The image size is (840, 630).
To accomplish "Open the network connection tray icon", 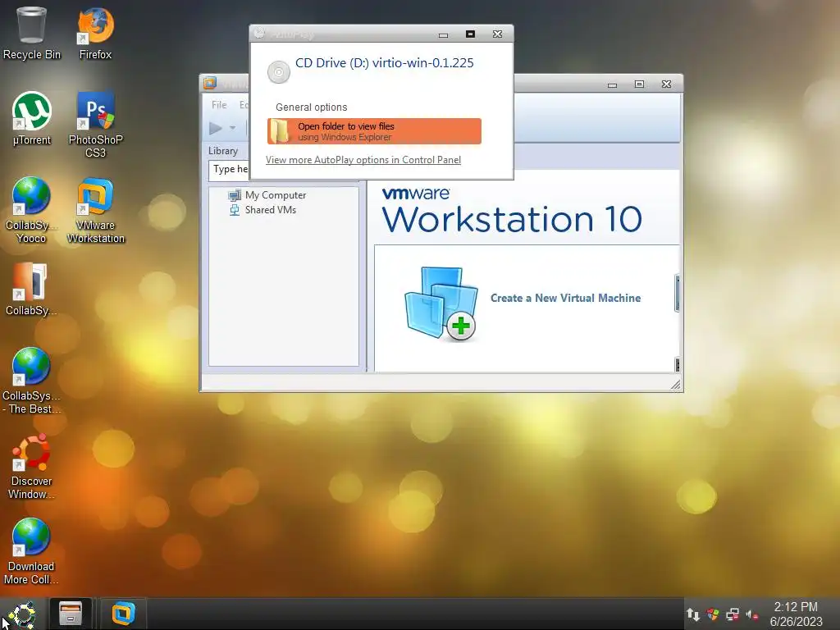I will point(733,614).
